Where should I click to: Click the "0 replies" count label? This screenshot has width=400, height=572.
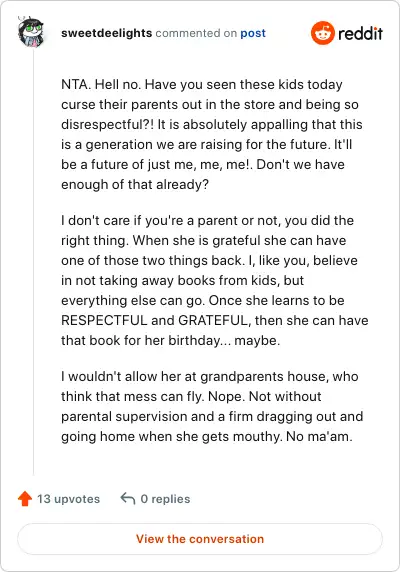pyautogui.click(x=165, y=499)
